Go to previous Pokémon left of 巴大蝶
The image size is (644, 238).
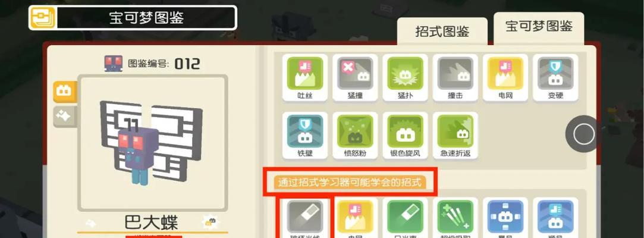point(90,223)
